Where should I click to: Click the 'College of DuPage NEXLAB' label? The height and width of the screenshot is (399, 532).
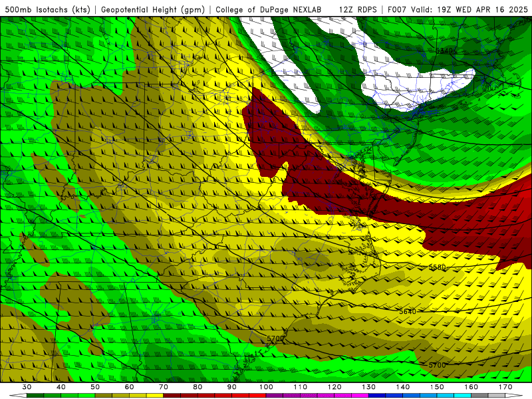[x=269, y=9]
